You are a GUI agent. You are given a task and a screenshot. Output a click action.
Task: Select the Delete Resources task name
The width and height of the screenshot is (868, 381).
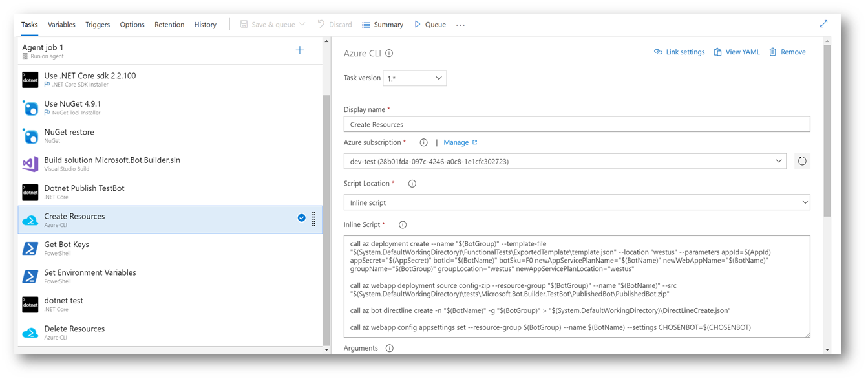click(x=74, y=329)
